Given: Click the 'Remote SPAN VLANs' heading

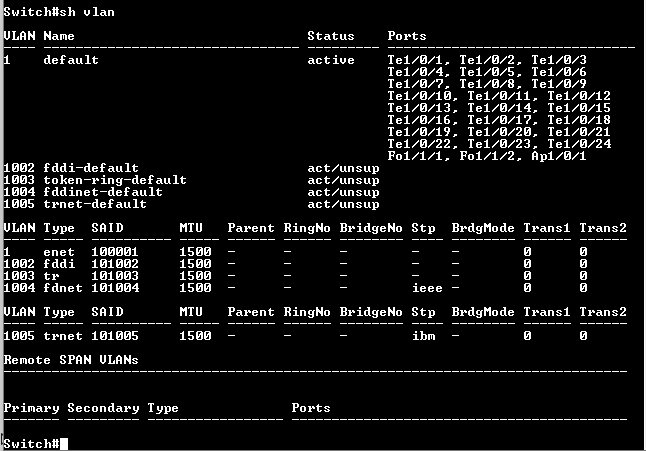Looking at the screenshot, I should [71, 359].
